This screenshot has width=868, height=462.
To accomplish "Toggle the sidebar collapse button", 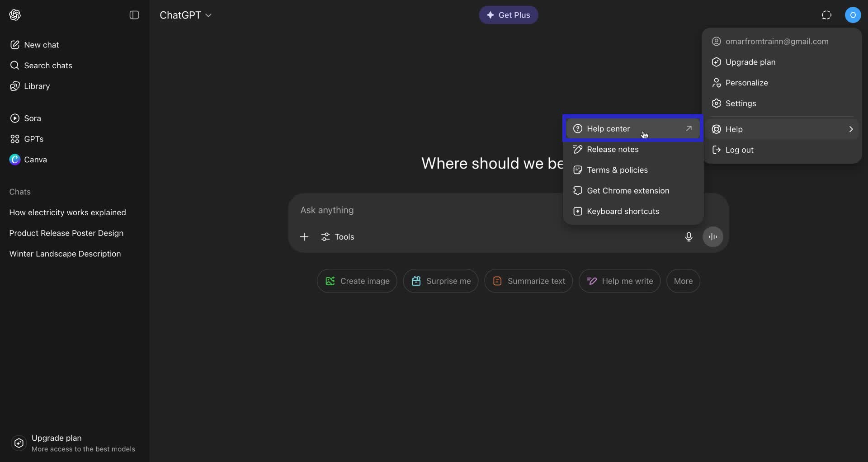I will [134, 15].
